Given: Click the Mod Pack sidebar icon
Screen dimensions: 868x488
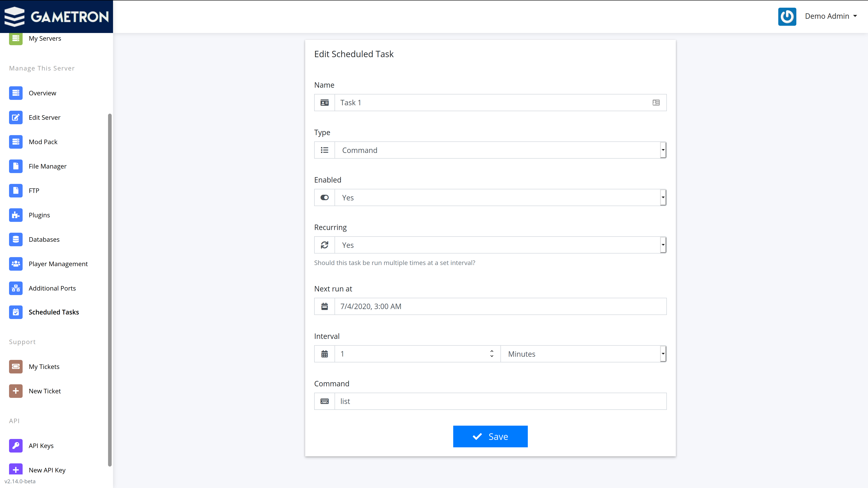Looking at the screenshot, I should click(x=16, y=142).
